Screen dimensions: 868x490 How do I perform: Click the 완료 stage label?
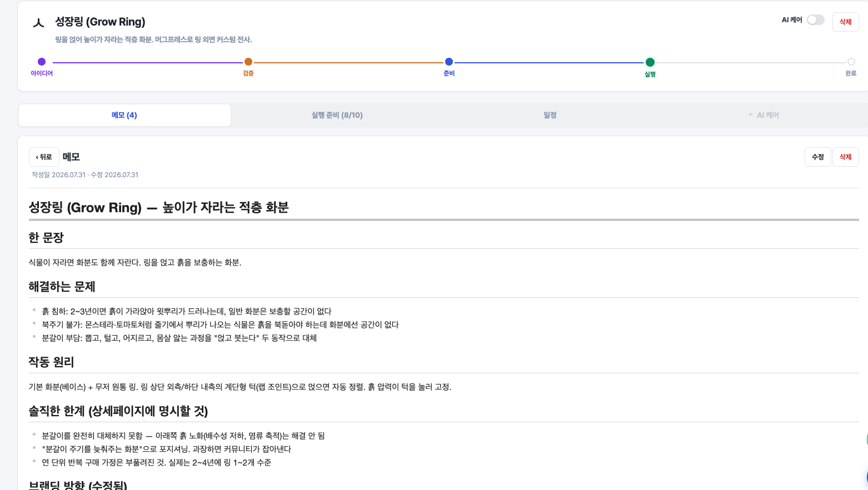coord(851,73)
